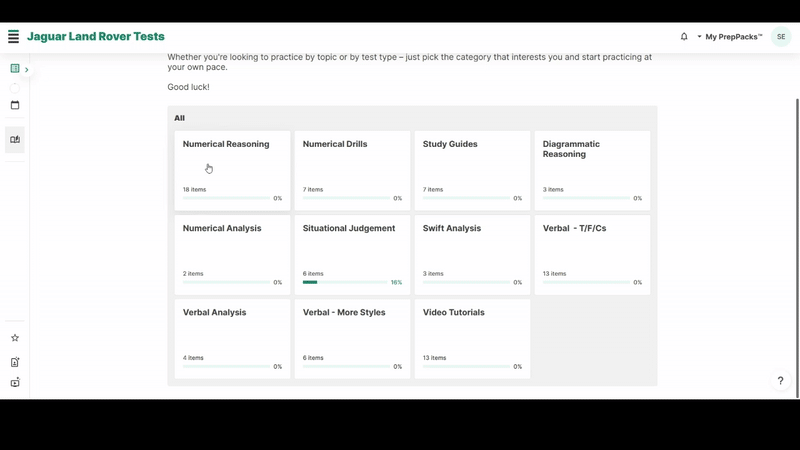Expand the My PrepPacks dropdown

(x=730, y=37)
